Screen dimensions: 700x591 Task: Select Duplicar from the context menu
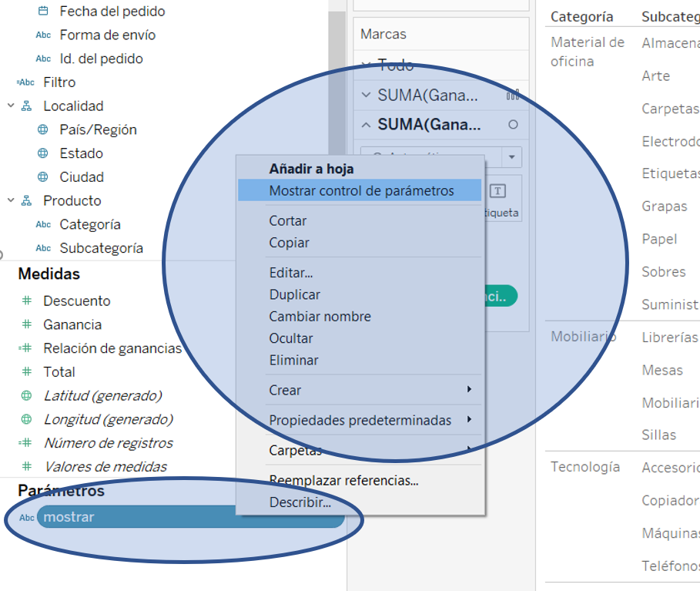294,294
